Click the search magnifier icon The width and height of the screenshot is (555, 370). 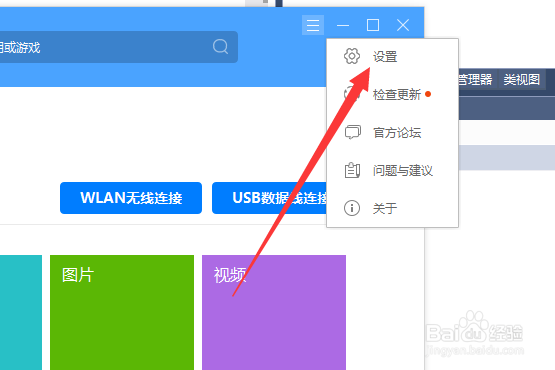coord(220,46)
